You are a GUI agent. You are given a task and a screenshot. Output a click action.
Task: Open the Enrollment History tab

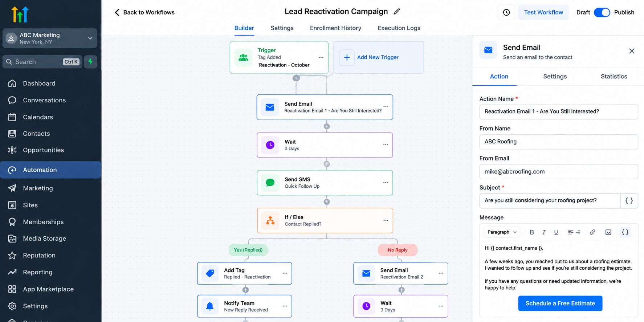pos(335,28)
